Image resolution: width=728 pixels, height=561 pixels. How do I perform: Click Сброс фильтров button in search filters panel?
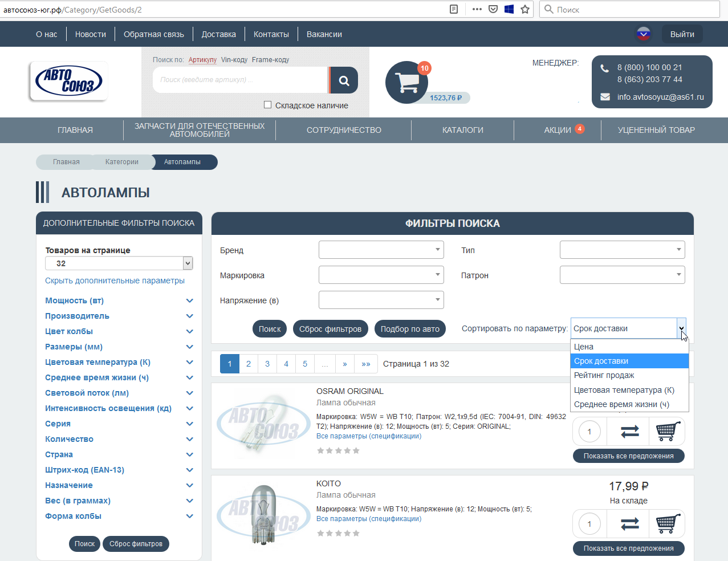[x=330, y=329]
